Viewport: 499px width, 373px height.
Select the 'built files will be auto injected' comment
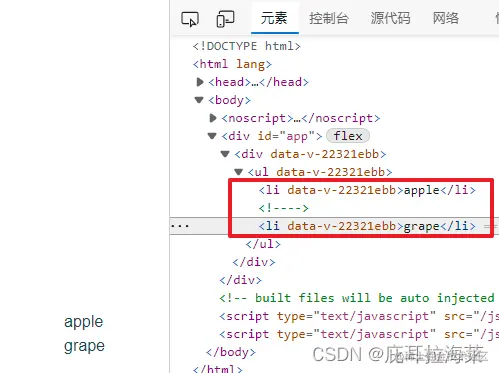357,298
